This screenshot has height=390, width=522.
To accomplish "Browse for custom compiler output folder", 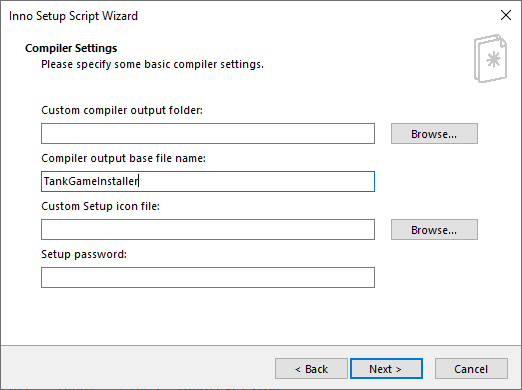I will [434, 134].
